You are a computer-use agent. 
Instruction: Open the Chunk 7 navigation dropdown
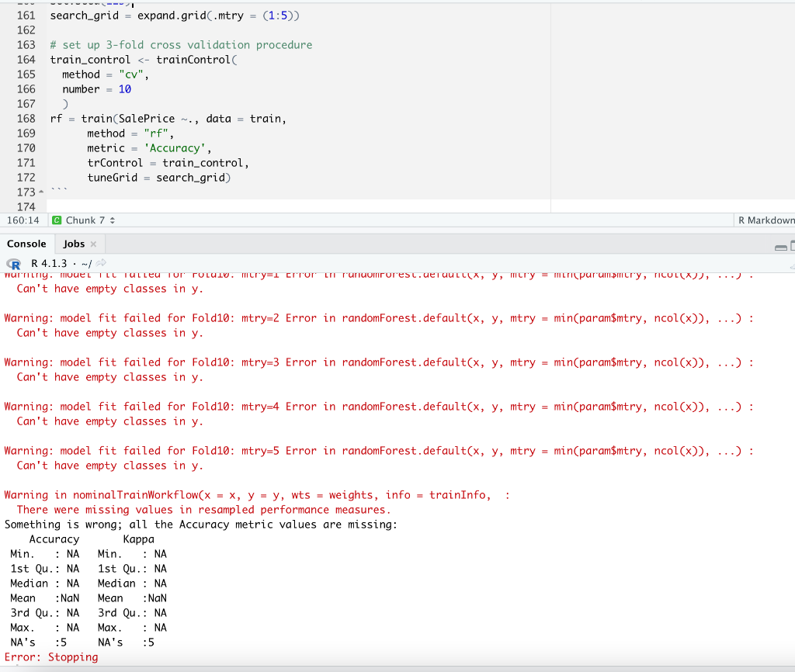coord(90,220)
